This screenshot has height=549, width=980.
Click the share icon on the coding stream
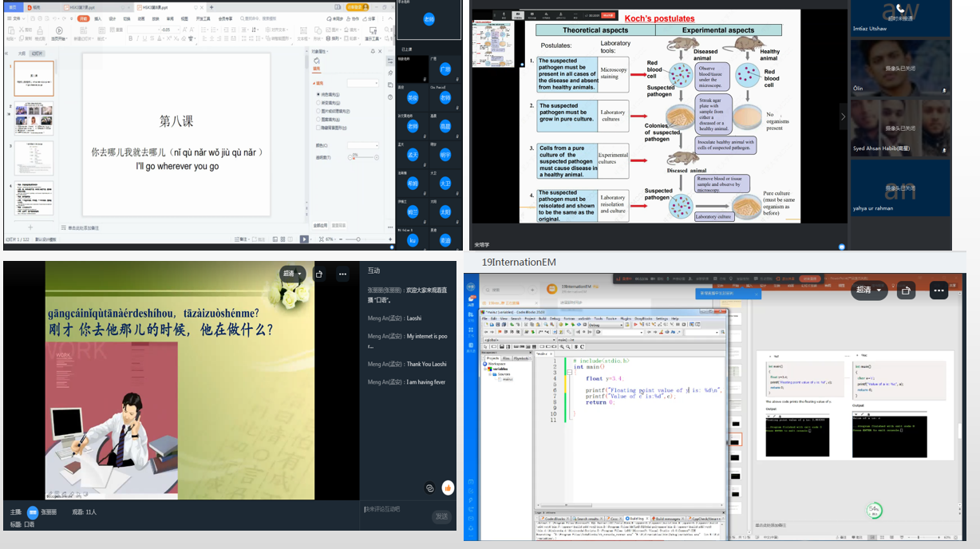click(906, 290)
